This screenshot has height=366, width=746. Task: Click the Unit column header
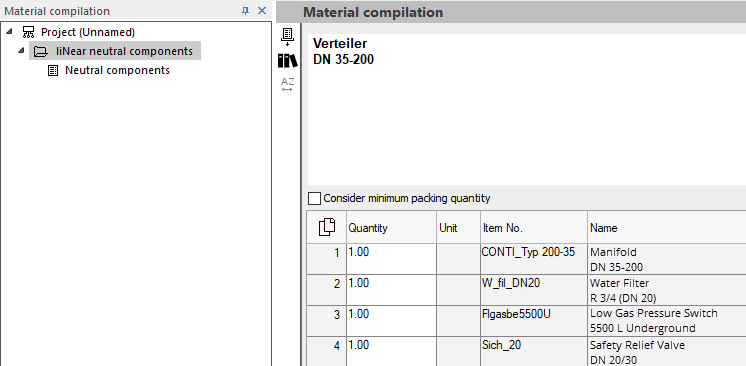click(x=459, y=228)
